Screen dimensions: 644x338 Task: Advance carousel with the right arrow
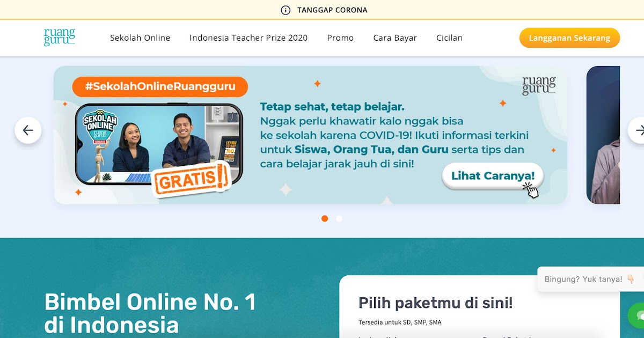tap(637, 130)
